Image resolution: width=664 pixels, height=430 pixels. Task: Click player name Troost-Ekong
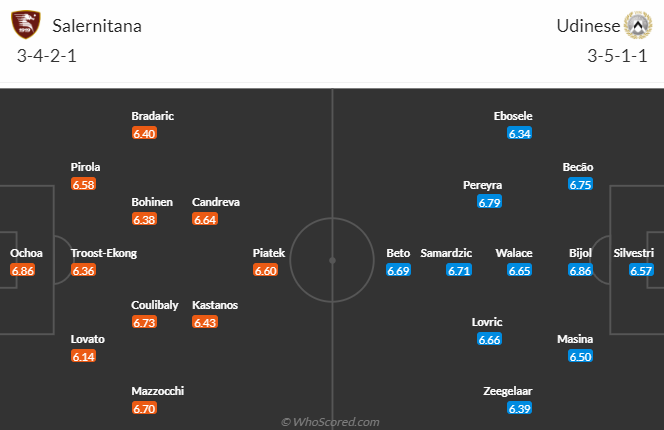tap(104, 253)
